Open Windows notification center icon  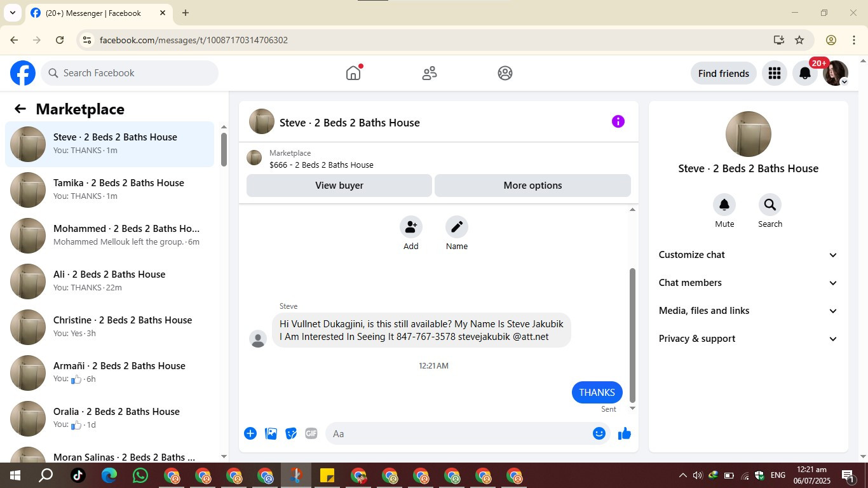[848, 475]
